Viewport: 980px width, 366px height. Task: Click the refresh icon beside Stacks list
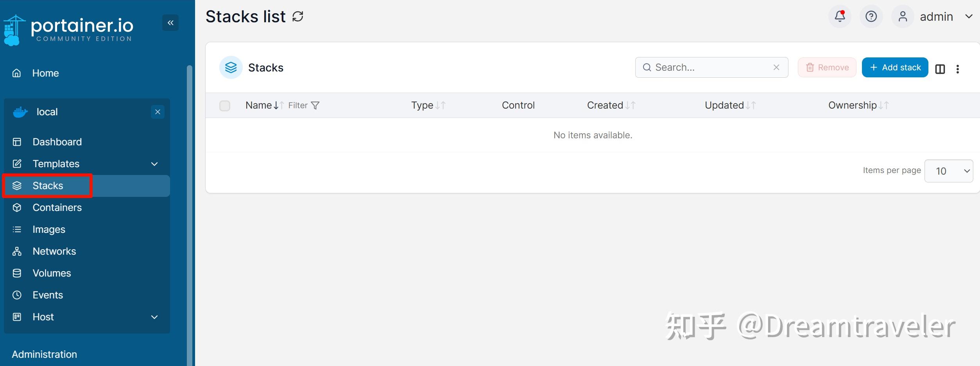(298, 17)
